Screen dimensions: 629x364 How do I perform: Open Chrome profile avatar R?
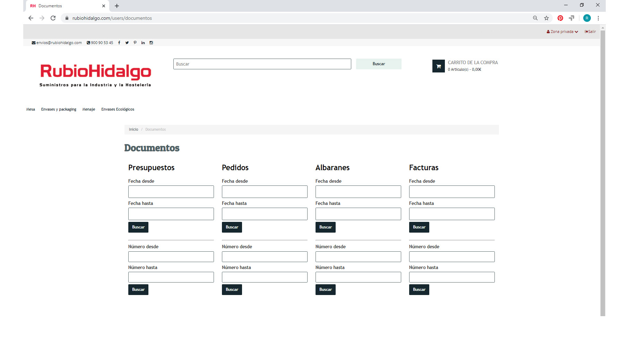[x=587, y=18]
